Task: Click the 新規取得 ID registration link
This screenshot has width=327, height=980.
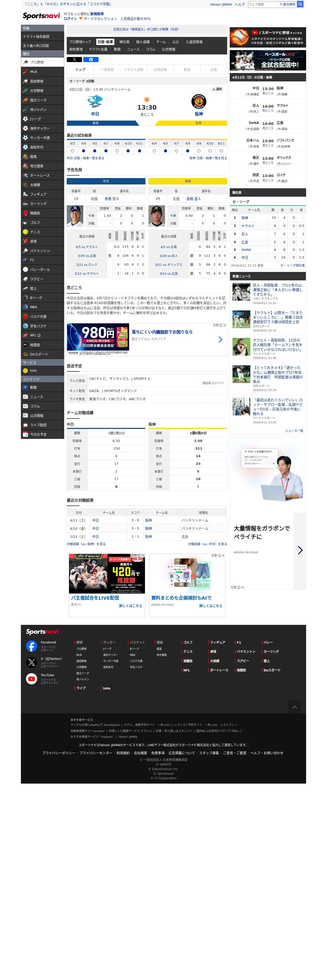Action: [x=97, y=14]
